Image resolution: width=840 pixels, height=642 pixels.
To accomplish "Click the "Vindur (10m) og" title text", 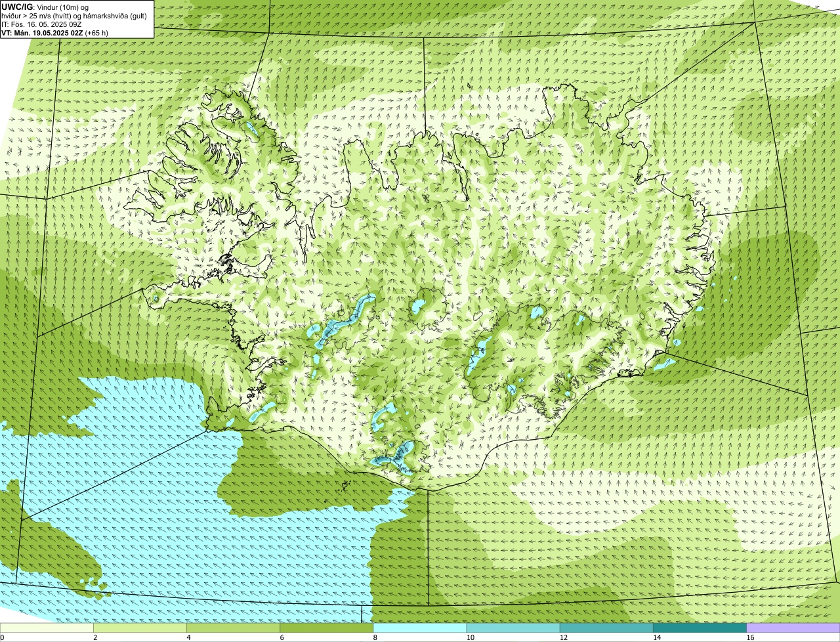I will [62, 7].
